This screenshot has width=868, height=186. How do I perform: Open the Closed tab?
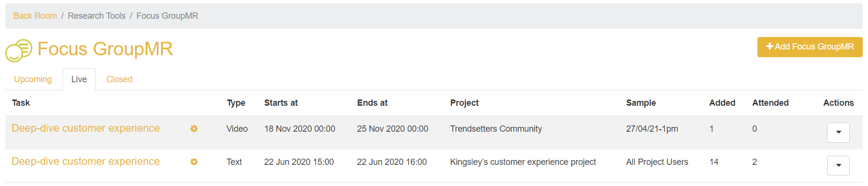[x=119, y=79]
